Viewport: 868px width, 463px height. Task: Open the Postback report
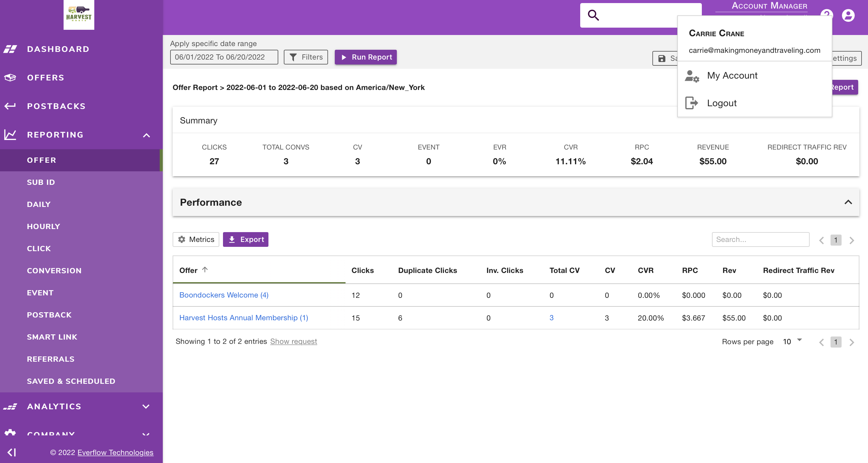click(x=81, y=315)
